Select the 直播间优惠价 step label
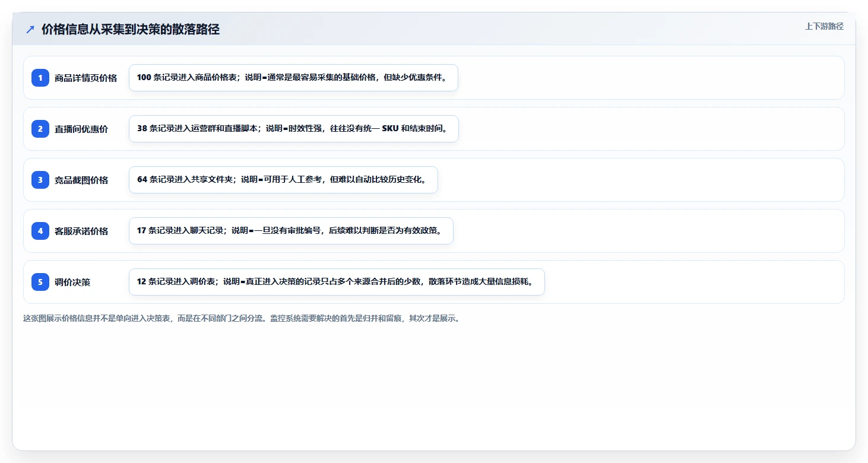Image resolution: width=868 pixels, height=463 pixels. [81, 129]
